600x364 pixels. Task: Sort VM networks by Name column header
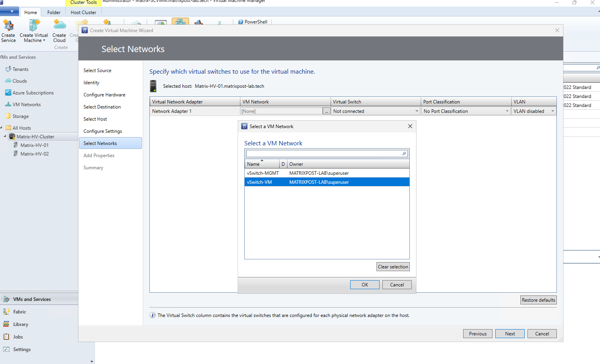(262, 164)
